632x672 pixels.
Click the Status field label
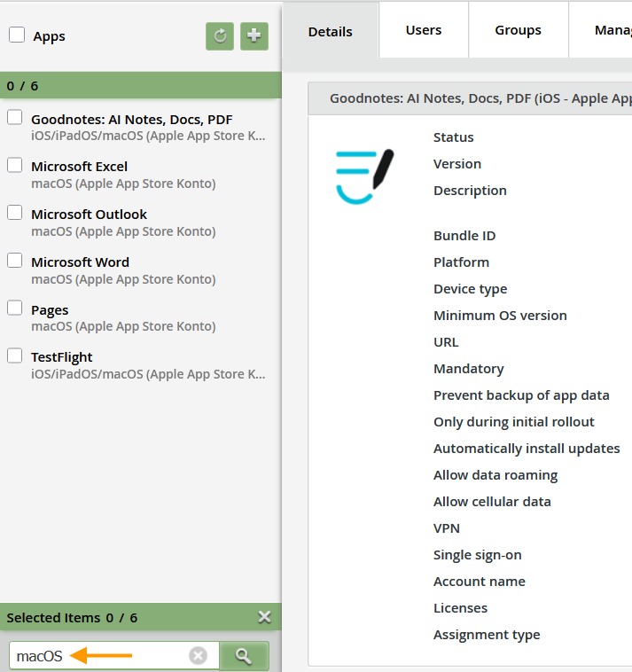tap(453, 137)
